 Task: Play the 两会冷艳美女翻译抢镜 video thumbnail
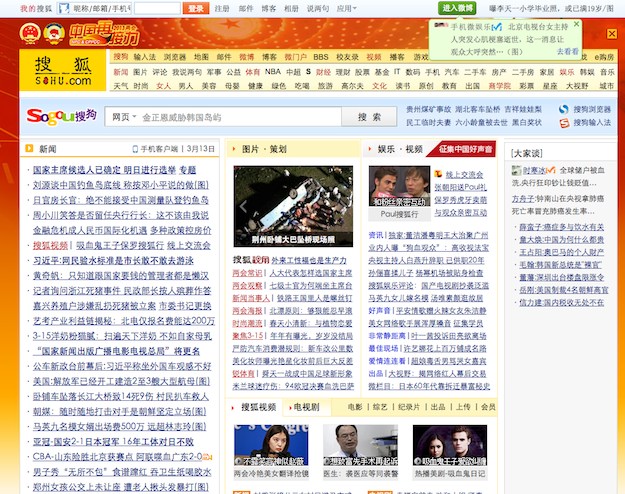click(271, 445)
